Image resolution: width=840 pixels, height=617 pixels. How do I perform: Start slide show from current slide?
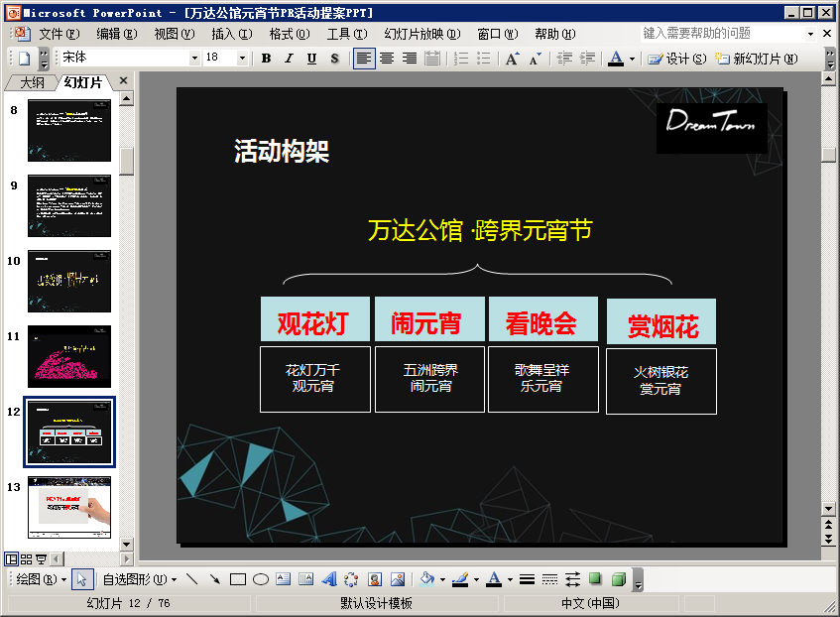click(x=42, y=559)
